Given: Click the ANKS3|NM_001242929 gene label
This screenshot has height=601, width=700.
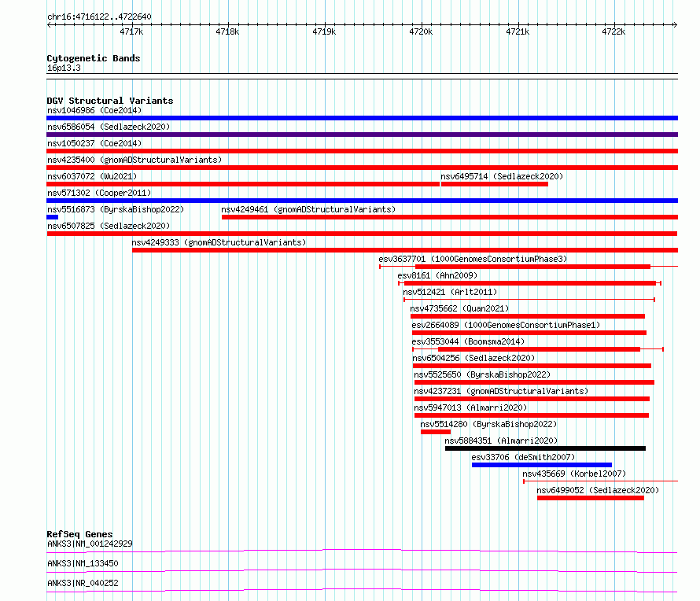Looking at the screenshot, I should [x=90, y=544].
